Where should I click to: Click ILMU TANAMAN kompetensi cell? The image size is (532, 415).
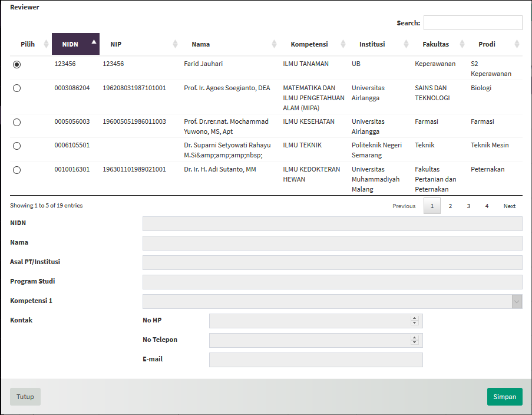[x=306, y=64]
